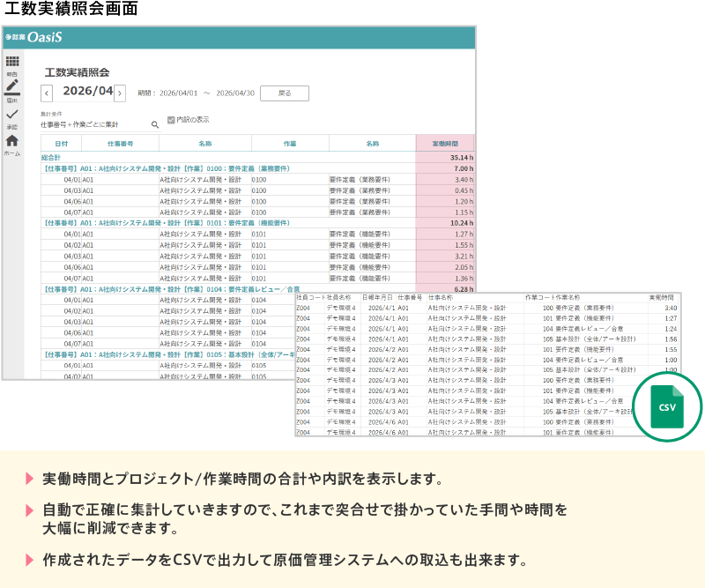This screenshot has width=705, height=588.
Task: Go to ホーム via the house icon
Action: tap(12, 140)
